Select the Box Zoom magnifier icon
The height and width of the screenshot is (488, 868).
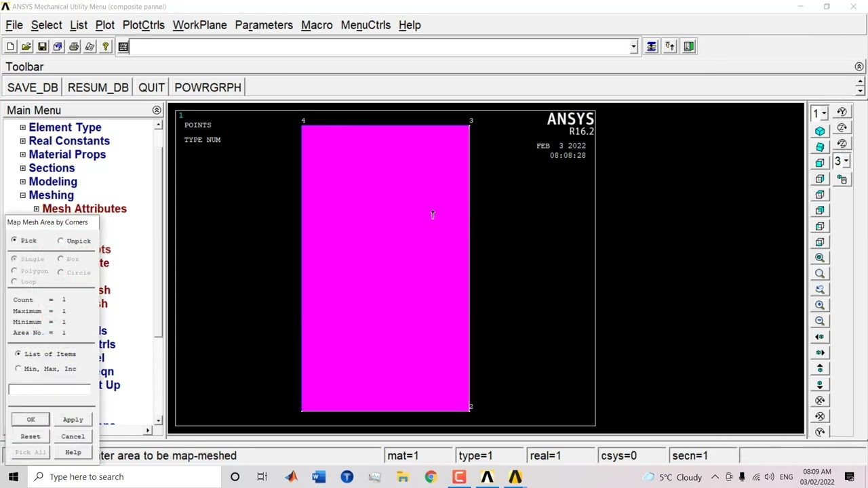tap(820, 274)
